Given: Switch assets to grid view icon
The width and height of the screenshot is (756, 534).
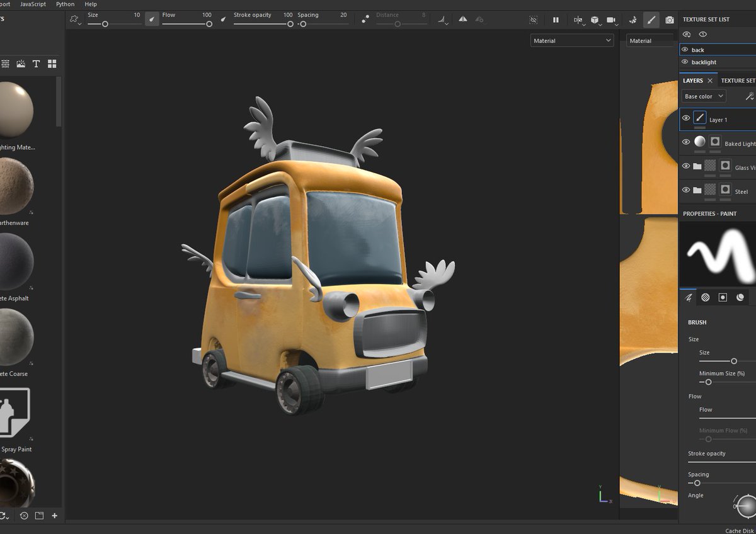Looking at the screenshot, I should coord(52,64).
